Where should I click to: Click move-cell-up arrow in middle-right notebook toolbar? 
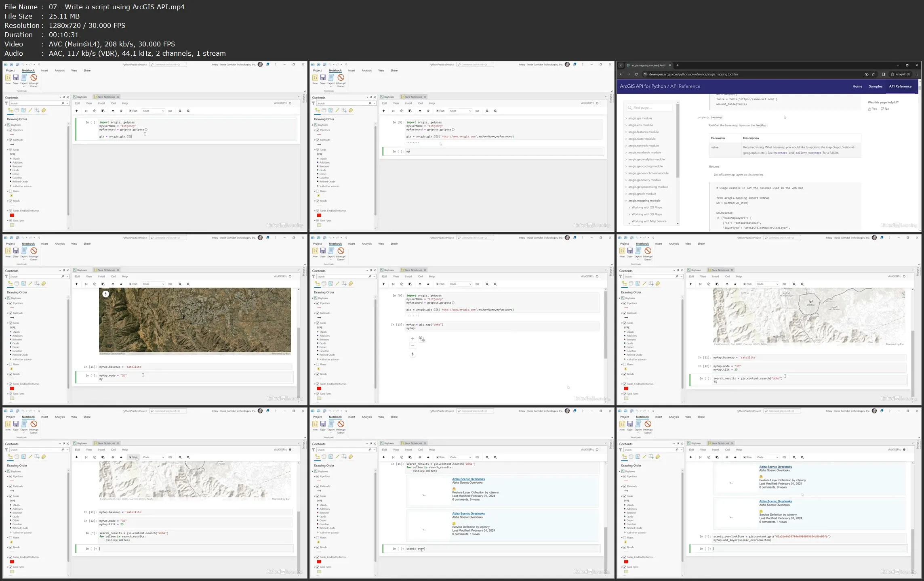coord(727,284)
